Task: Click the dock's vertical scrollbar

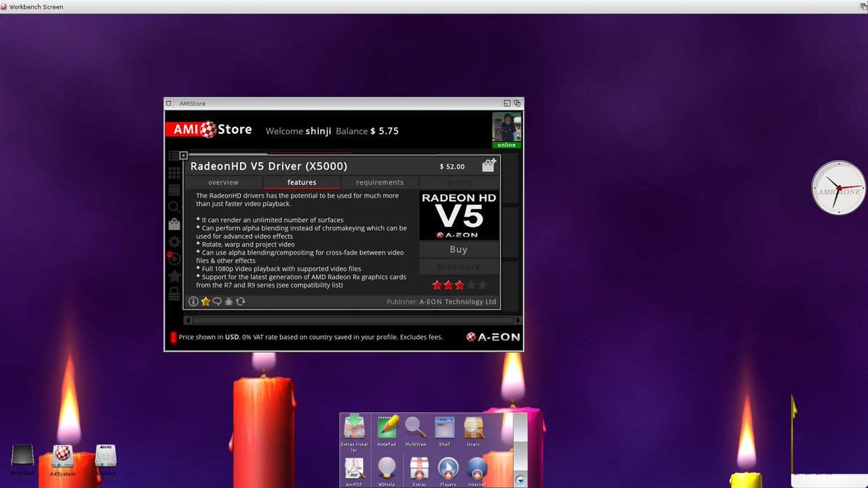Action: [520, 443]
